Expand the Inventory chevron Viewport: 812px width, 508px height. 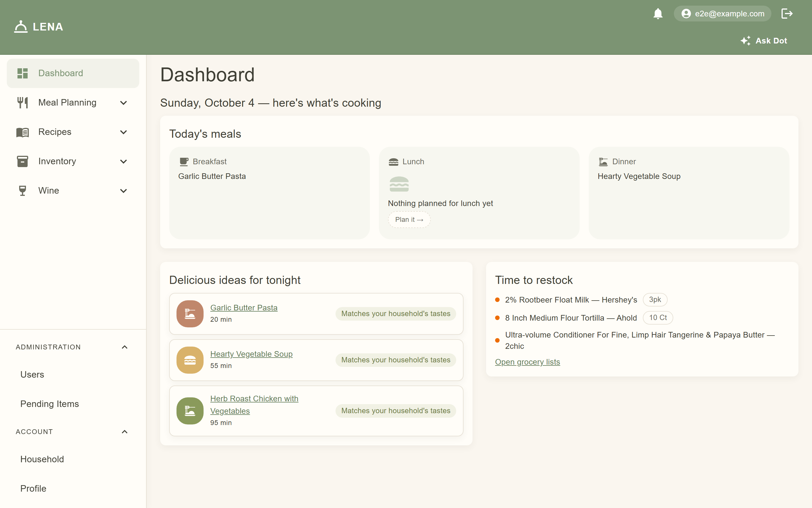[x=123, y=162]
